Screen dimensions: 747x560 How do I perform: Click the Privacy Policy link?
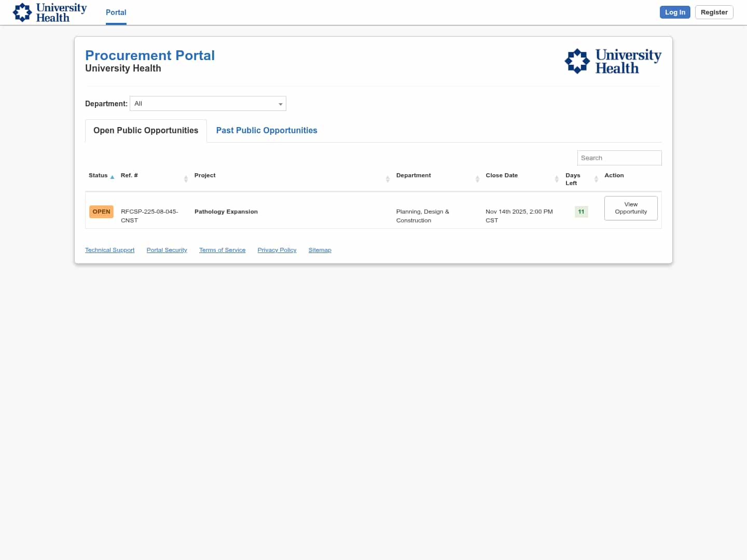(x=276, y=250)
